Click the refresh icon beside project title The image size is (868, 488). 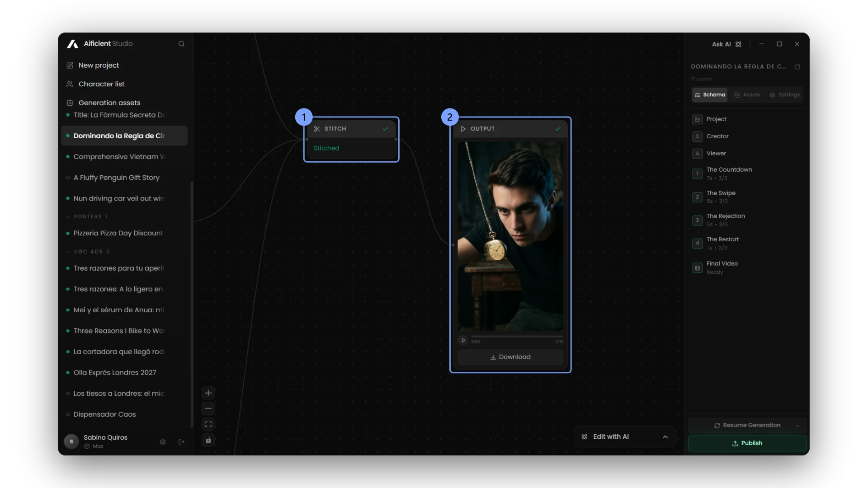point(797,67)
